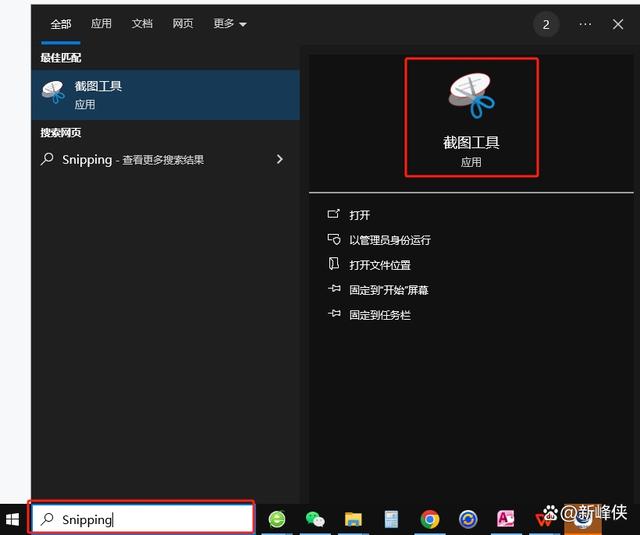Click the 搜索网页 heading text
This screenshot has height=535, width=640.
(x=60, y=133)
